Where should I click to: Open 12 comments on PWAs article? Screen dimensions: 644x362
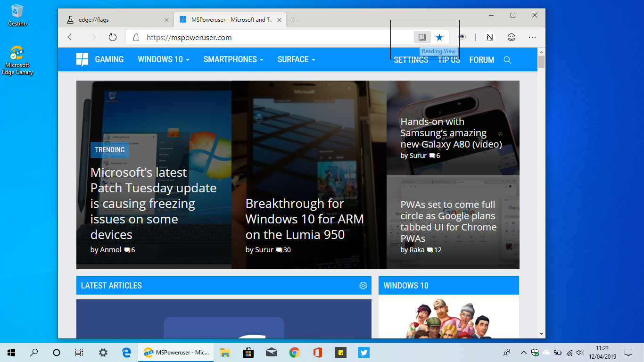coord(434,250)
